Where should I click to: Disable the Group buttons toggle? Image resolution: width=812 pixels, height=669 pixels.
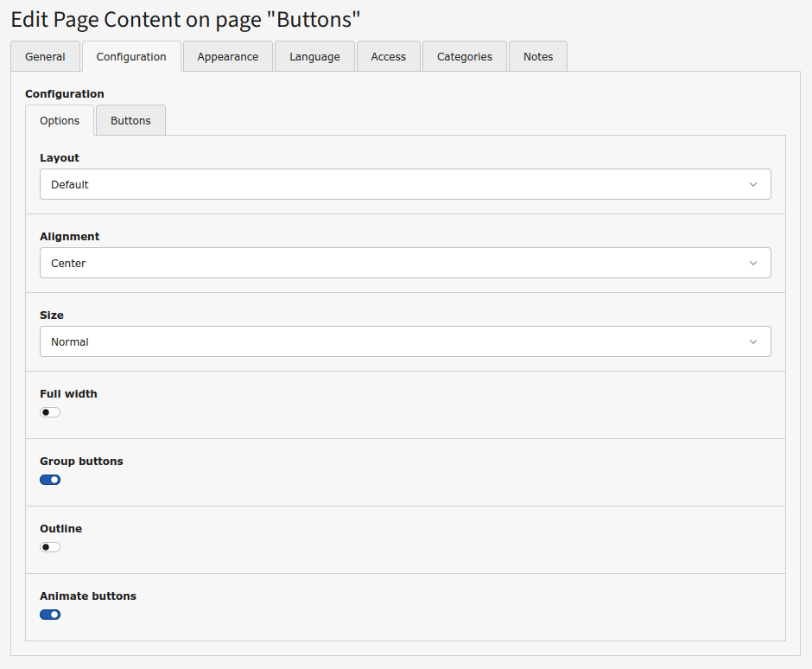pos(50,480)
